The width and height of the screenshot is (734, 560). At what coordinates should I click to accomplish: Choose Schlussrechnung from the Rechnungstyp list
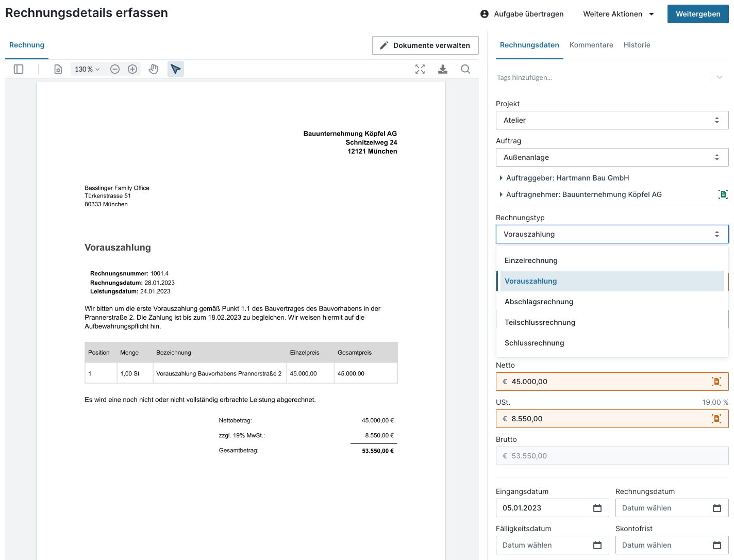[x=535, y=343]
